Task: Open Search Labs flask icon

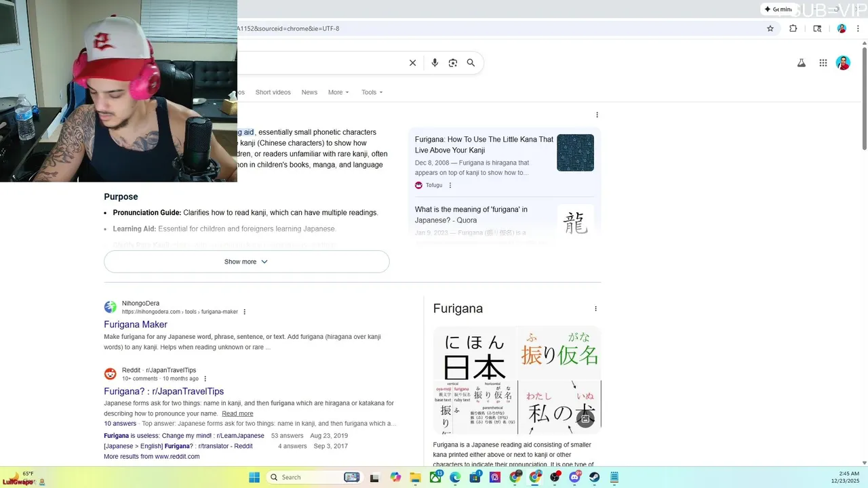Action: (801, 63)
